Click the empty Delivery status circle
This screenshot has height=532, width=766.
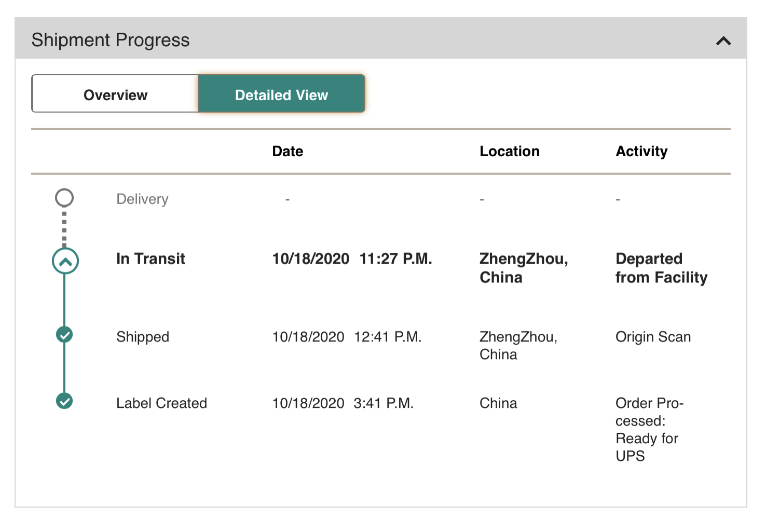64,198
